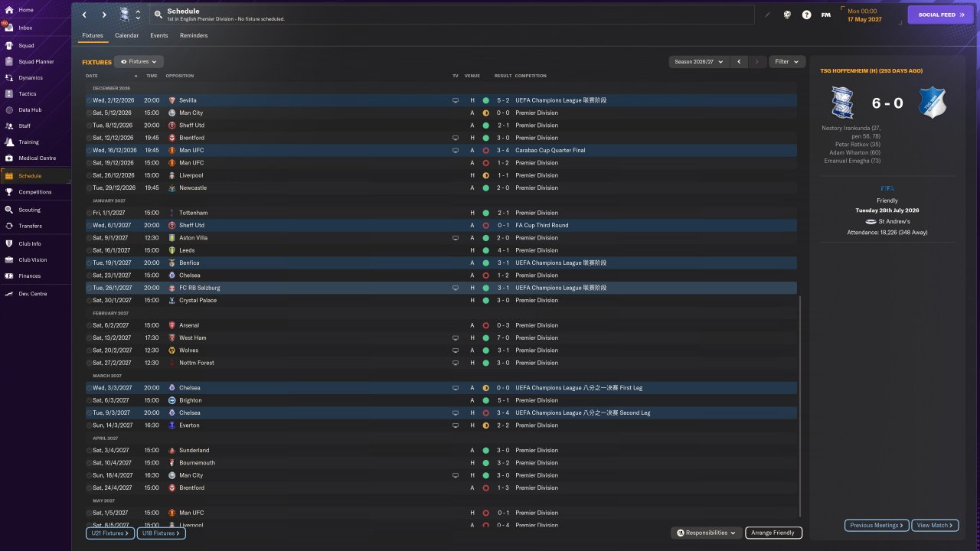
Task: Switch to the Calendar tab
Action: click(127, 35)
